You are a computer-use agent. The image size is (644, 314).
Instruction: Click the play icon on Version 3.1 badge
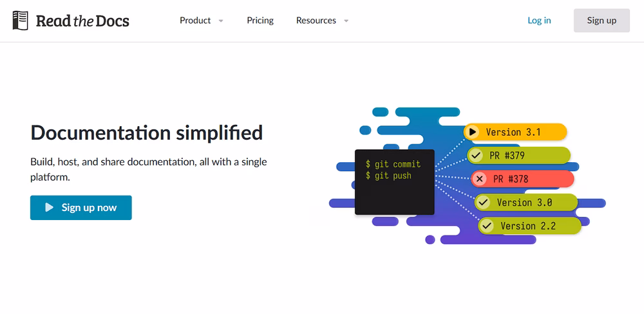pyautogui.click(x=472, y=132)
